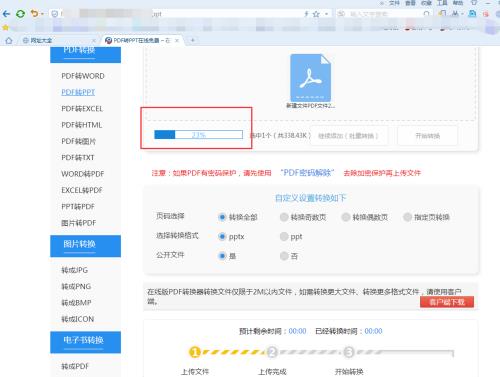Open the 收藏 menu
This screenshot has height=377, width=500.
426,3
